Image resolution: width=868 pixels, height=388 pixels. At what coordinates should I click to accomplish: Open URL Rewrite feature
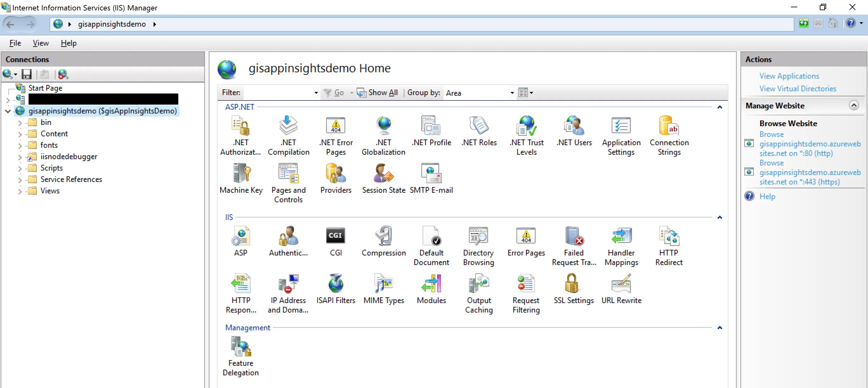pos(621,289)
